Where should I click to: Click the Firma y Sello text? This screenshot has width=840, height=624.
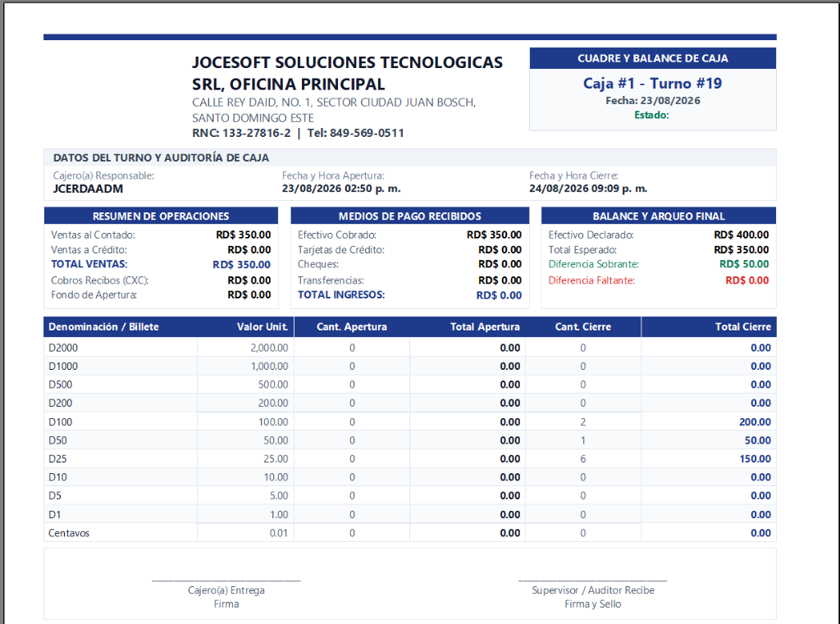pyautogui.click(x=593, y=604)
